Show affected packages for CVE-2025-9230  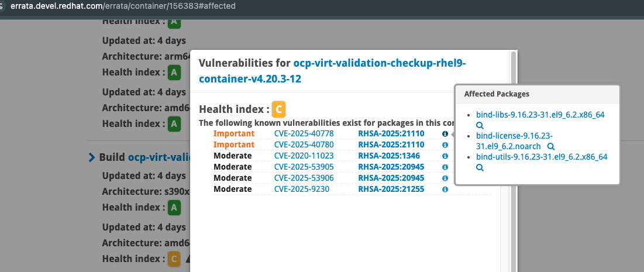445,190
